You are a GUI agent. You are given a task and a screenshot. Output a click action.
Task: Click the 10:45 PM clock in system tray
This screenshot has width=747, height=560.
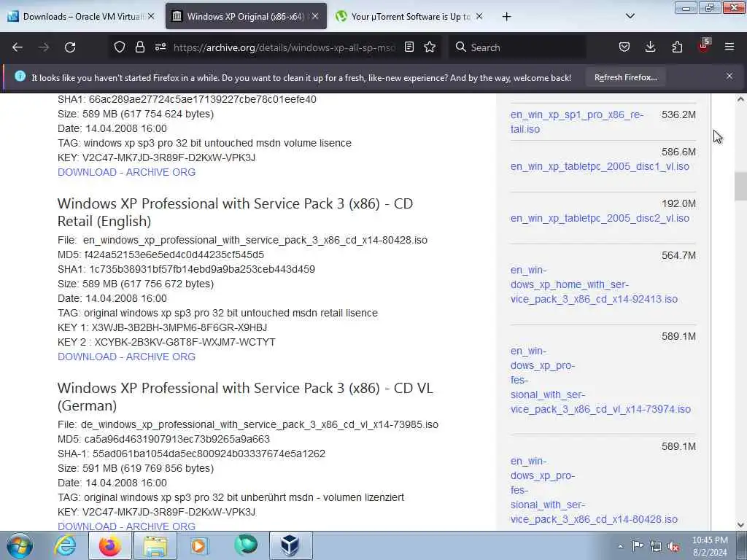click(x=710, y=540)
